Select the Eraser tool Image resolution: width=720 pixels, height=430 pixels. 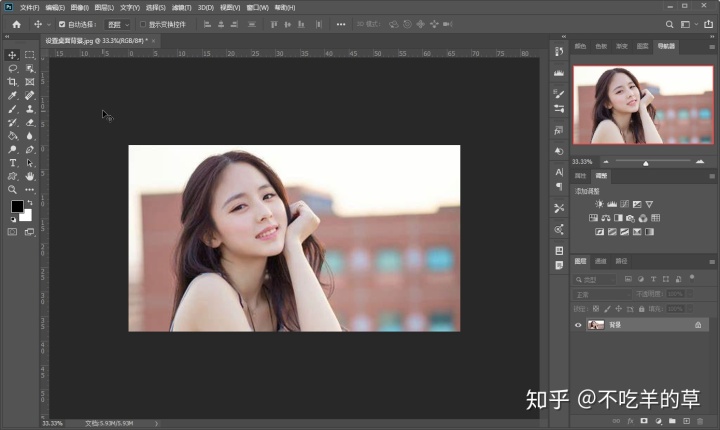[x=30, y=122]
